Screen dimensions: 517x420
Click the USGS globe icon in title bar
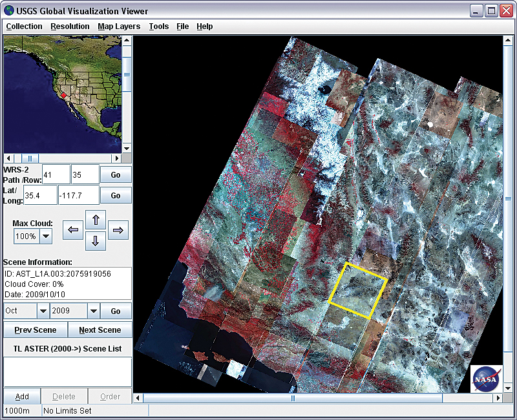[x=9, y=10]
